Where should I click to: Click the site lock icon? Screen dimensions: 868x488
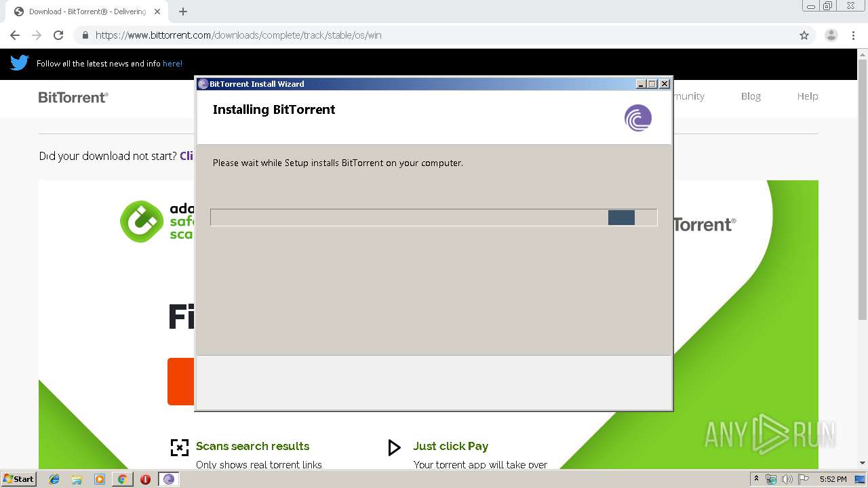click(x=85, y=35)
